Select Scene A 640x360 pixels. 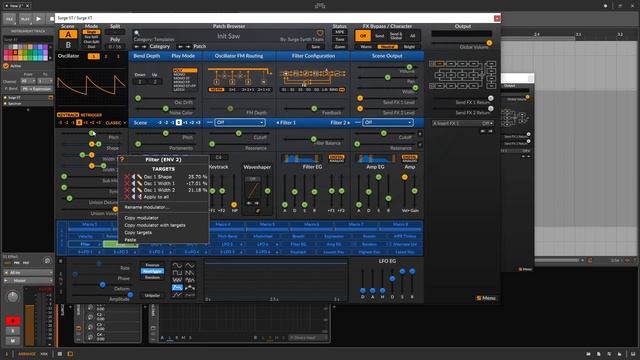pos(68,35)
